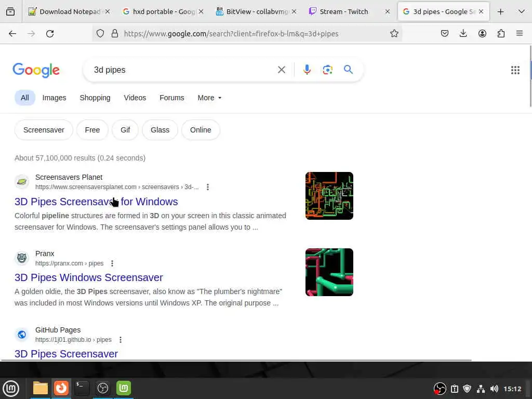The image size is (532, 399).
Task: Open the Firefox downloads panel
Action: (463, 33)
